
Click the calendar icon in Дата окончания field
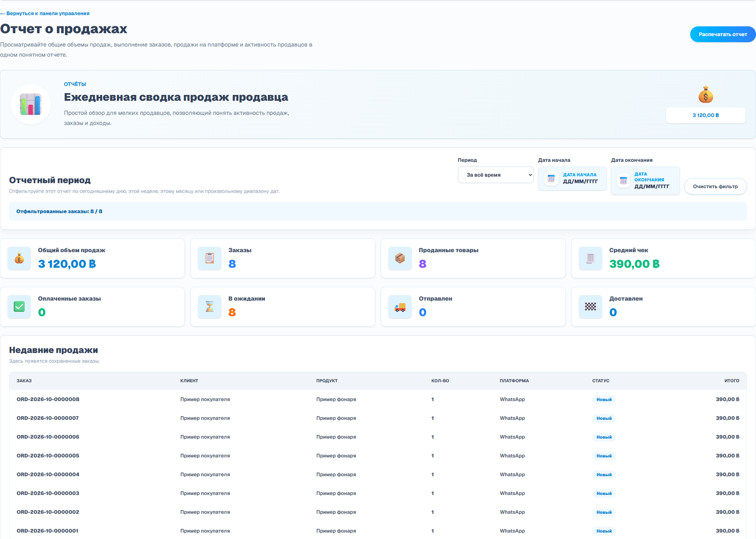coord(623,181)
